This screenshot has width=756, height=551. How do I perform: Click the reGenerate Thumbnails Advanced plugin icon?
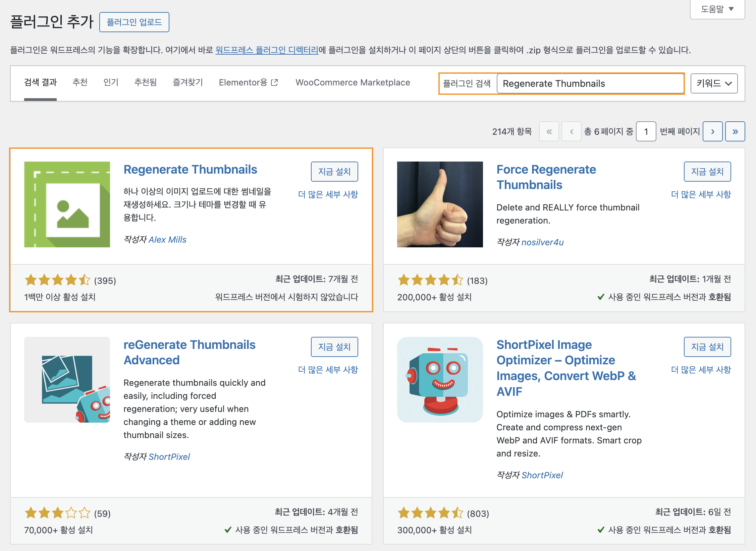pyautogui.click(x=67, y=380)
